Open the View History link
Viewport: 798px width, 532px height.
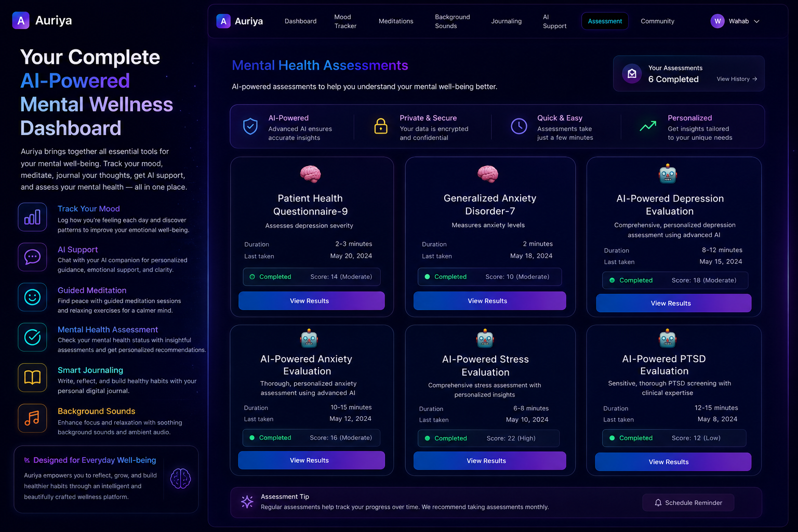point(737,79)
